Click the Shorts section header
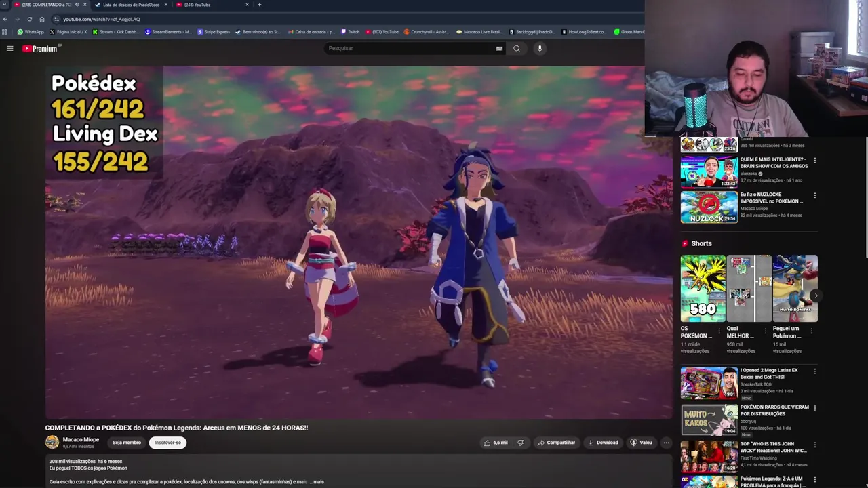The height and width of the screenshot is (488, 868). [696, 243]
